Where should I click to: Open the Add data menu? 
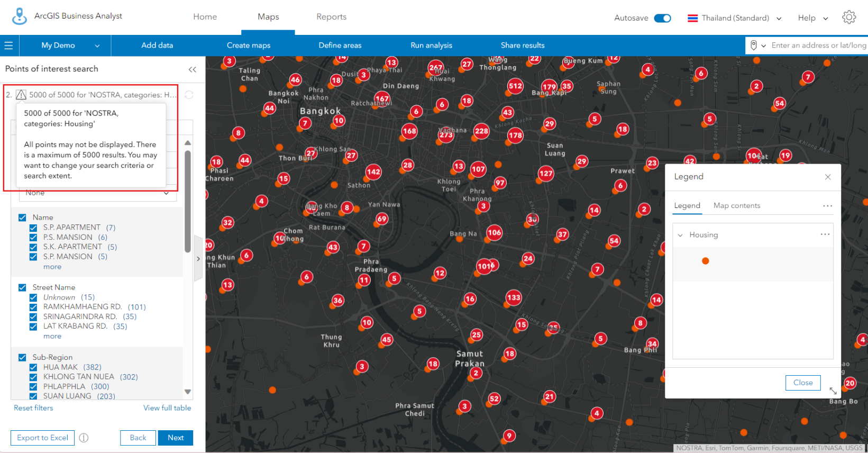(157, 46)
